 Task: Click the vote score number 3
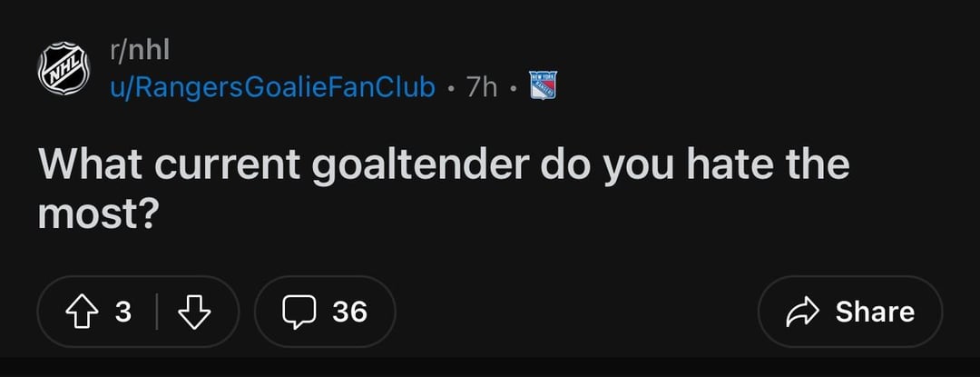click(x=123, y=313)
